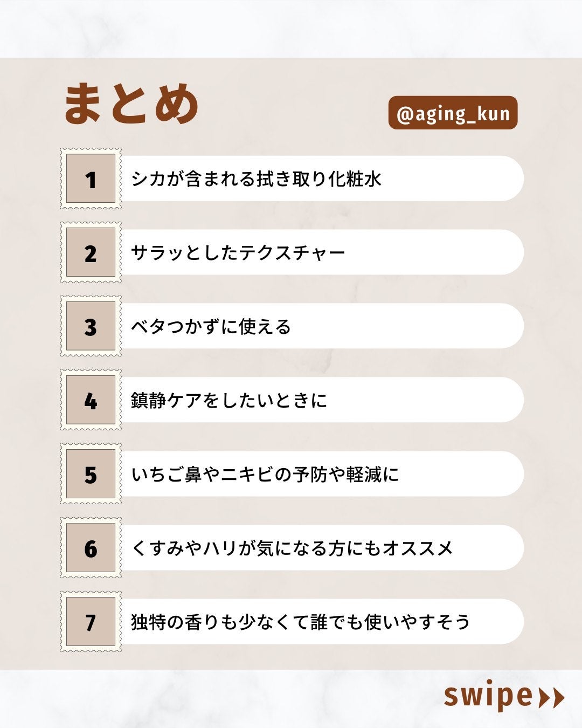This screenshot has width=582, height=728.
Task: Tap the 鎮静ケアをしたいときに row
Action: point(321,400)
